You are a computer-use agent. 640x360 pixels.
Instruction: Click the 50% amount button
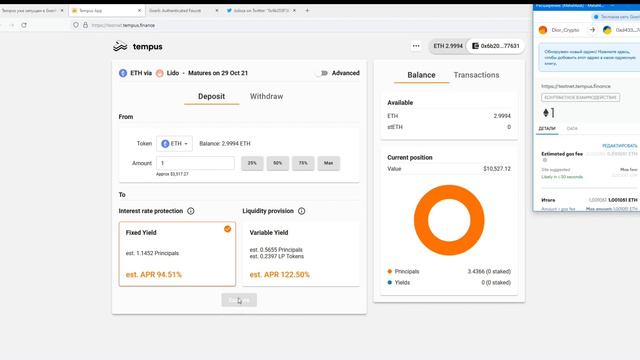278,163
